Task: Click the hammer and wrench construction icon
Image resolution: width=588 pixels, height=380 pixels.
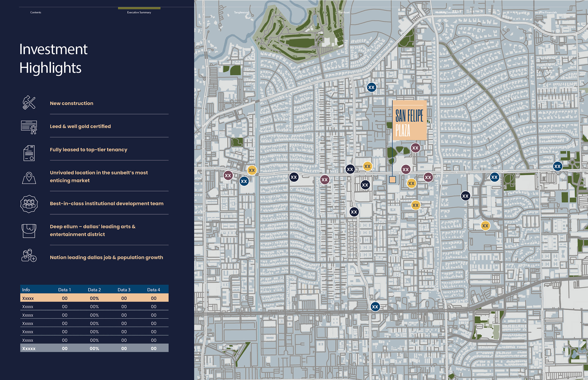Action: click(29, 103)
